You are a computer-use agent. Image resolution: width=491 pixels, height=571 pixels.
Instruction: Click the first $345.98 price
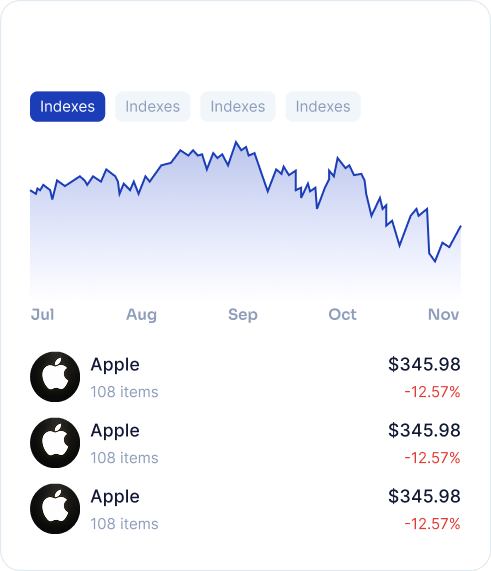click(x=424, y=364)
